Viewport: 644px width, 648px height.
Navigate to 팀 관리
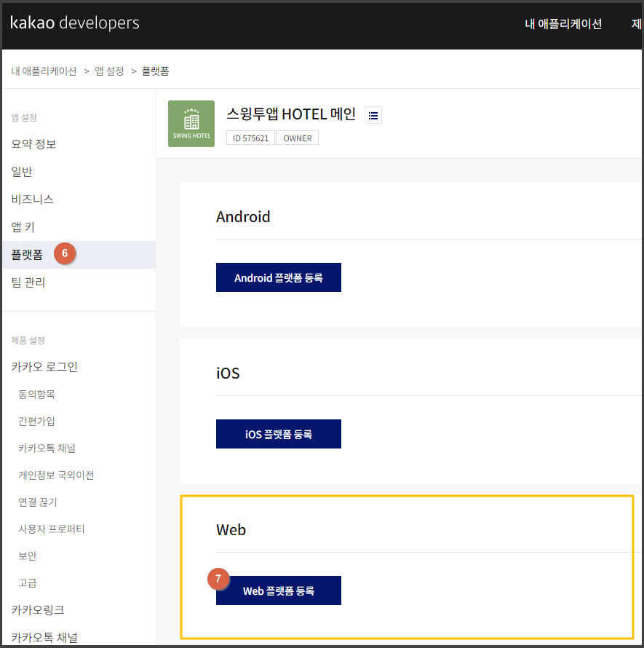[28, 282]
